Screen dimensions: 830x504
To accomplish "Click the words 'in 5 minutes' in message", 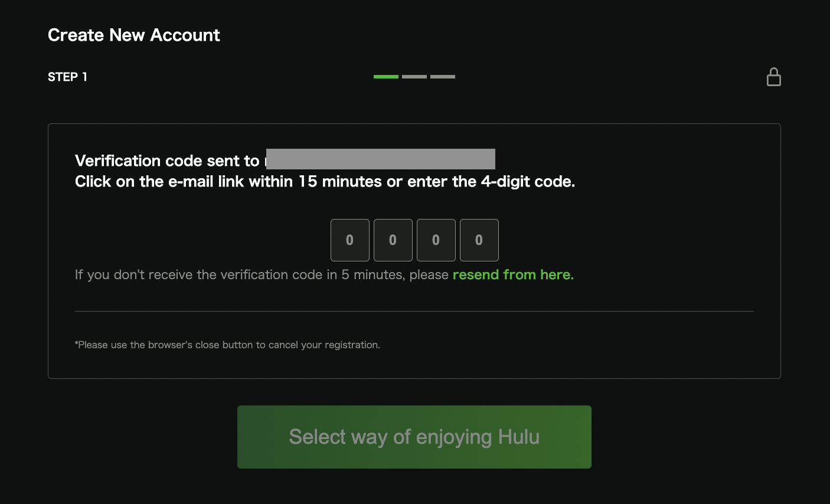I will tap(365, 275).
